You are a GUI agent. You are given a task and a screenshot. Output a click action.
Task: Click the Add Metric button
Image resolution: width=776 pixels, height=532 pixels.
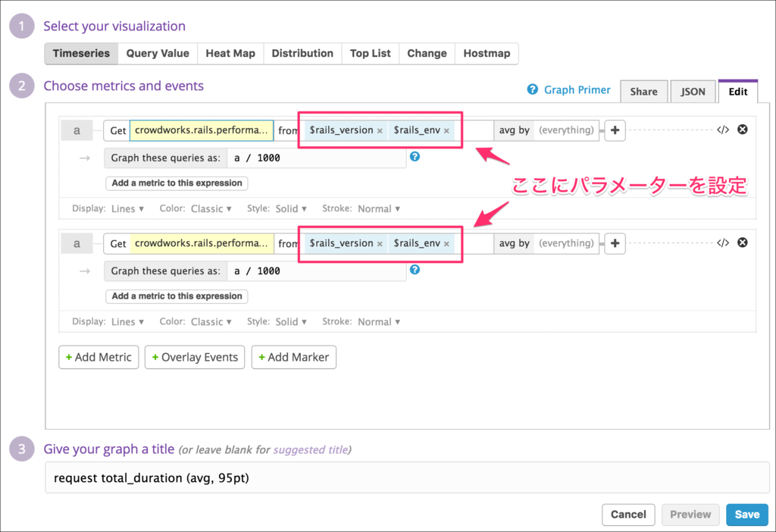(x=99, y=357)
